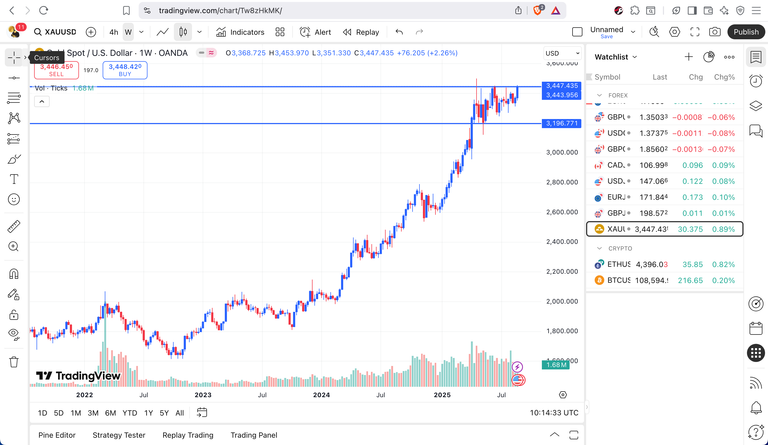This screenshot has height=445, width=768.
Task: Select the Text annotation tool
Action: coord(14,179)
